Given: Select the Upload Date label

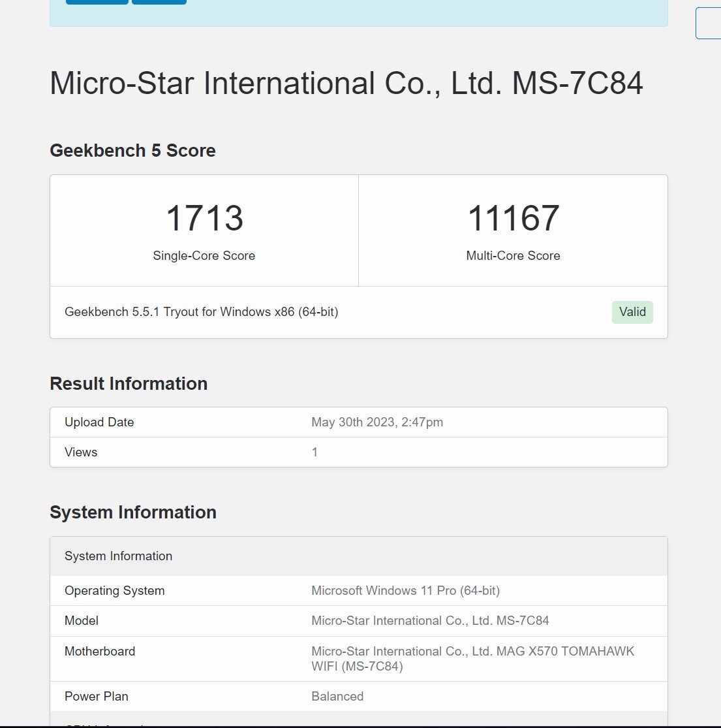Looking at the screenshot, I should pos(99,422).
